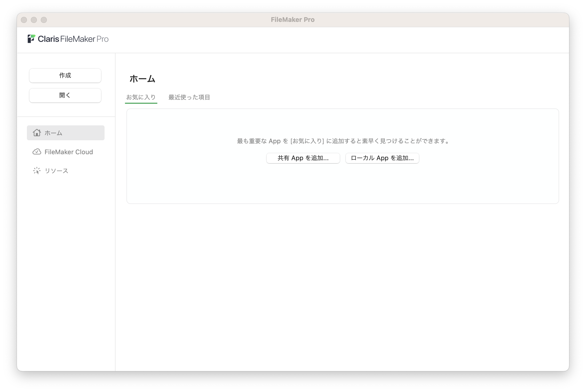Click the ローカル App を追加... button
This screenshot has width=586, height=392.
click(x=382, y=158)
